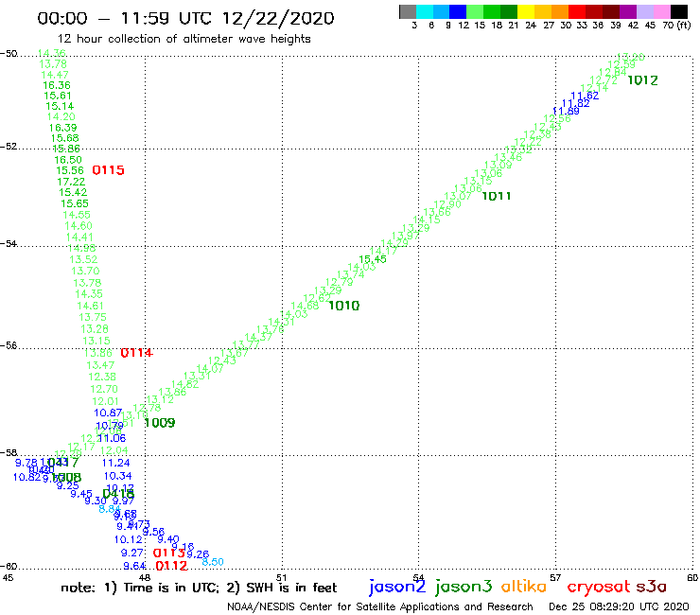The width and height of the screenshot is (700, 615).
Task: Click the blue wave height value 10.34
Action: click(117, 476)
